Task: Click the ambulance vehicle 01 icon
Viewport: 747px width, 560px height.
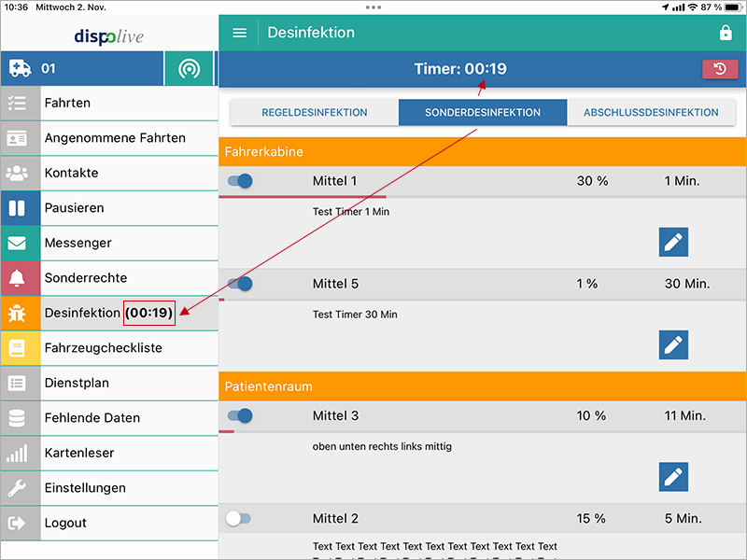Action: coord(21,69)
